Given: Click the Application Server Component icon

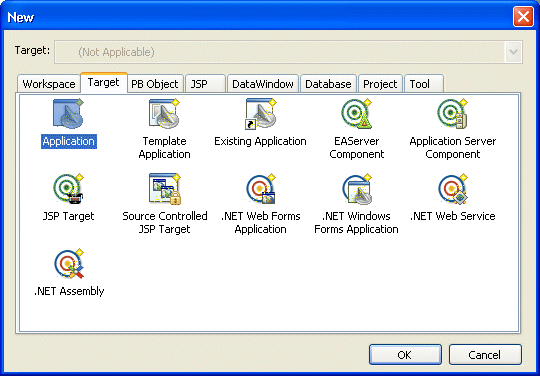Looking at the screenshot, I should pos(453,114).
